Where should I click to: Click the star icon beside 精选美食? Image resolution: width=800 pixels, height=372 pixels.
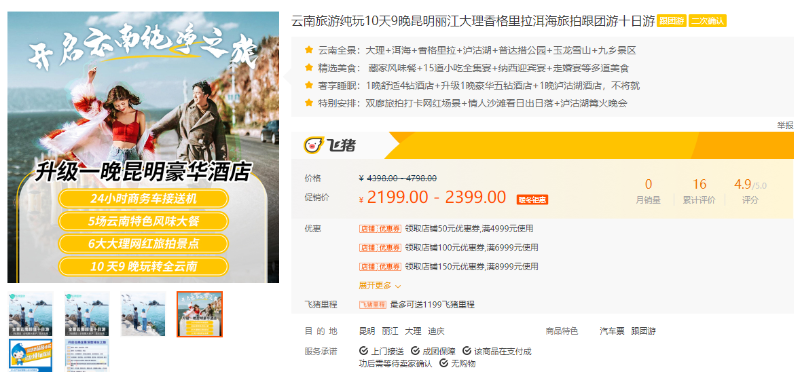pyautogui.click(x=308, y=67)
